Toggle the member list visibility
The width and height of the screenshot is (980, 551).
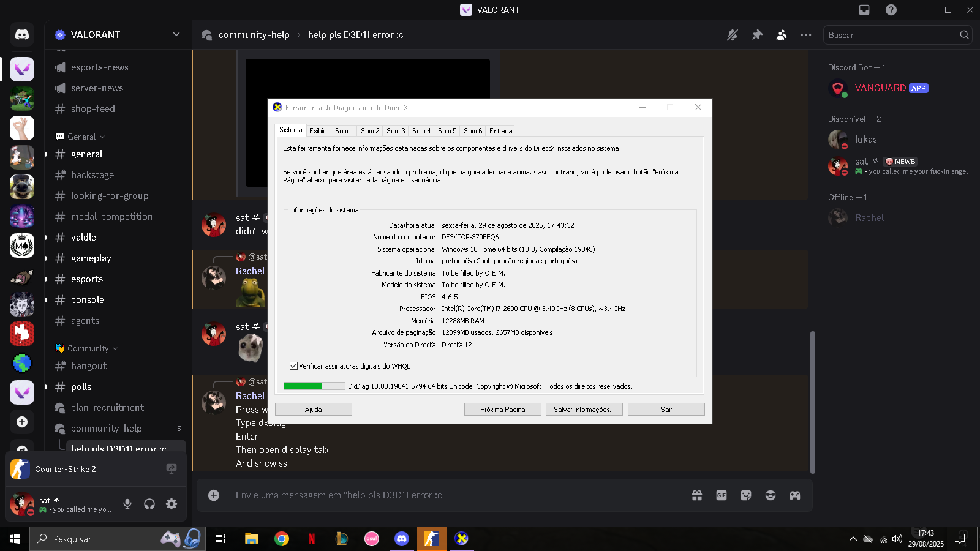(x=782, y=35)
